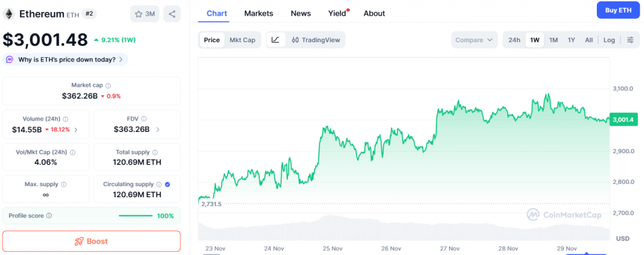Open the share icon button

point(172,14)
